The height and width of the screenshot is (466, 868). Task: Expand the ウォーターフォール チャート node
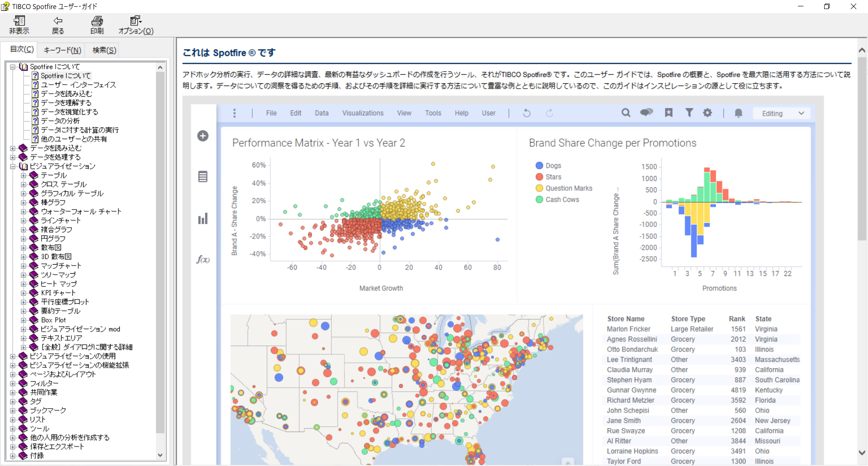(24, 211)
